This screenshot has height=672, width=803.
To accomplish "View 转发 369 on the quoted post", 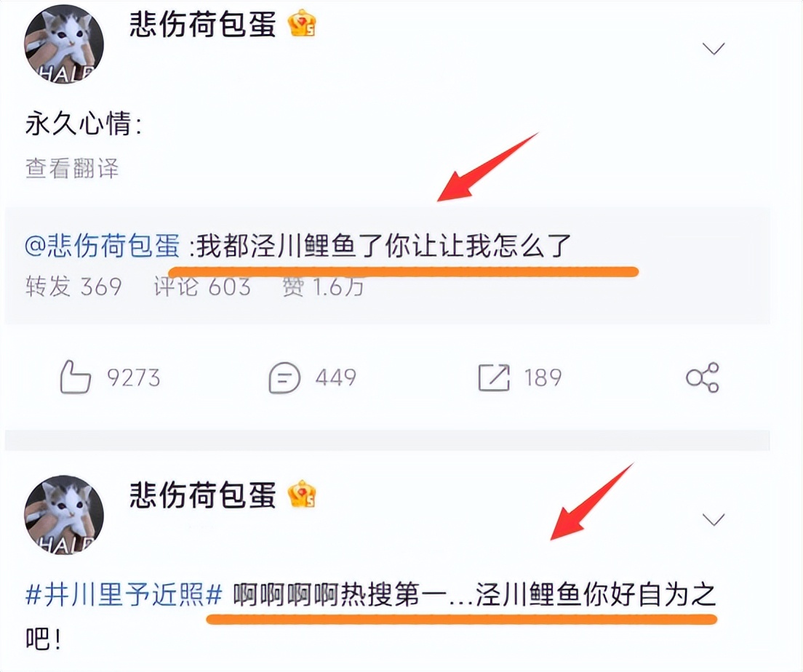I will pos(73,287).
